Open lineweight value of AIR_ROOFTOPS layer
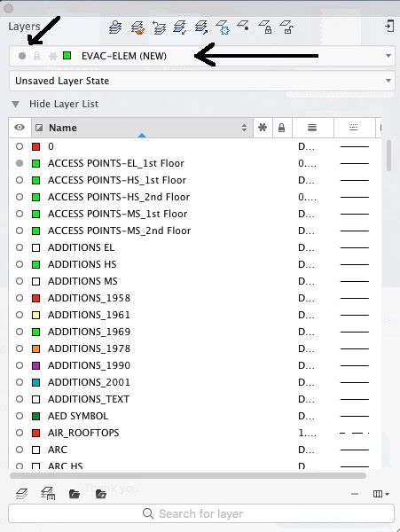 click(308, 433)
